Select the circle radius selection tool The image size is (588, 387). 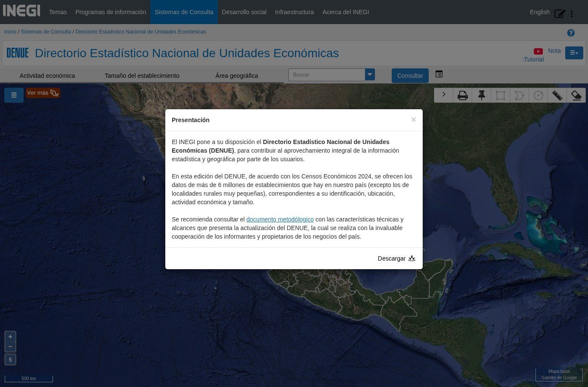click(538, 95)
